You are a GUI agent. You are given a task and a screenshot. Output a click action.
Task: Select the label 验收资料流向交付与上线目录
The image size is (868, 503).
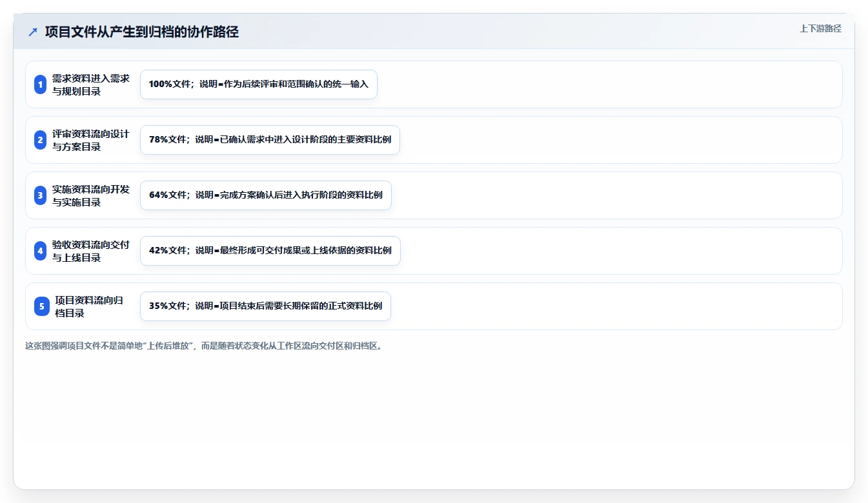[91, 251]
